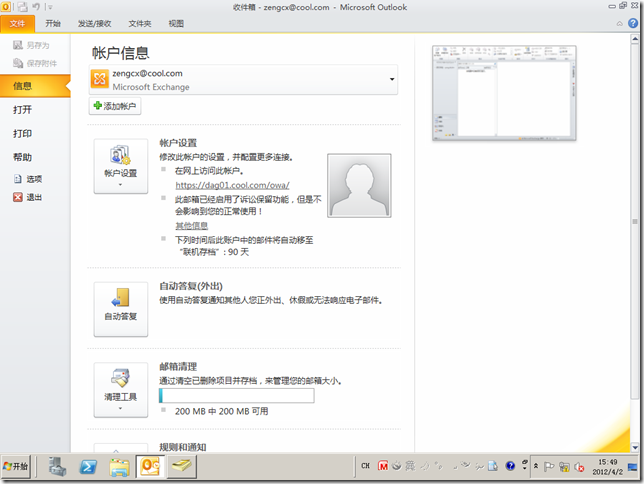Open the 帐户设置 (Account Settings) button

120,166
